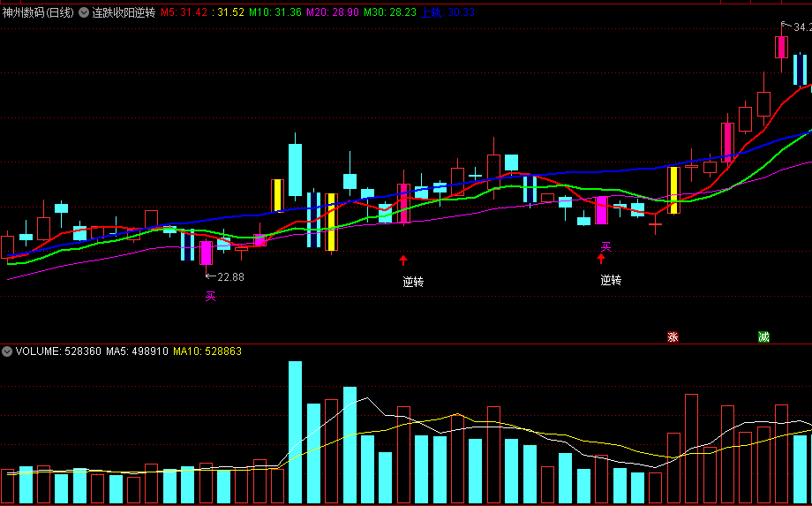The width and height of the screenshot is (812, 506).
Task: Select the 连跌收阳逆转 indicator name
Action: pyautogui.click(x=124, y=12)
